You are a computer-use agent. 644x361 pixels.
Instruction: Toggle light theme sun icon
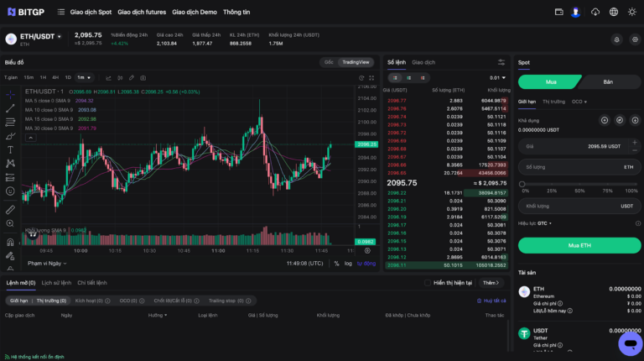coord(631,12)
